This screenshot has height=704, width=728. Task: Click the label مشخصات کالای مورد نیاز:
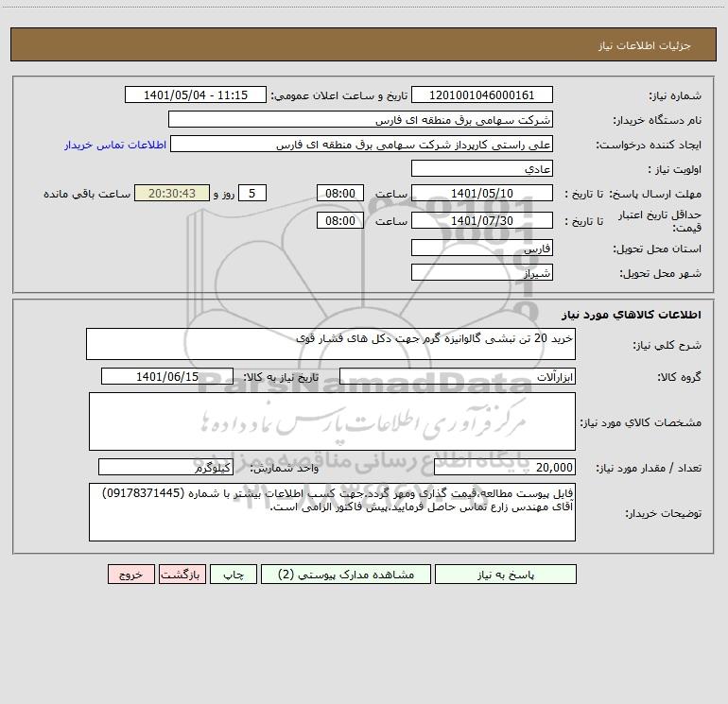[x=641, y=422]
